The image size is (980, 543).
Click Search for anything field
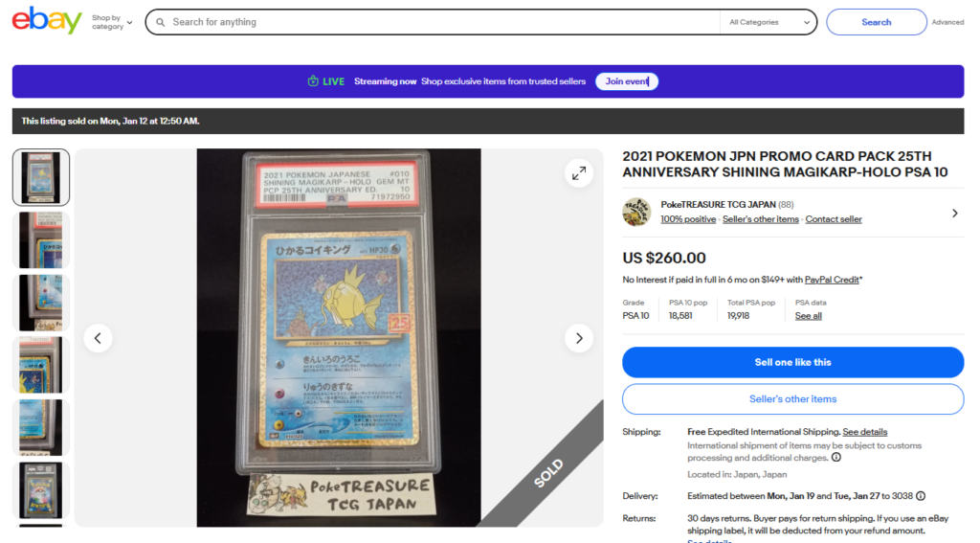444,22
